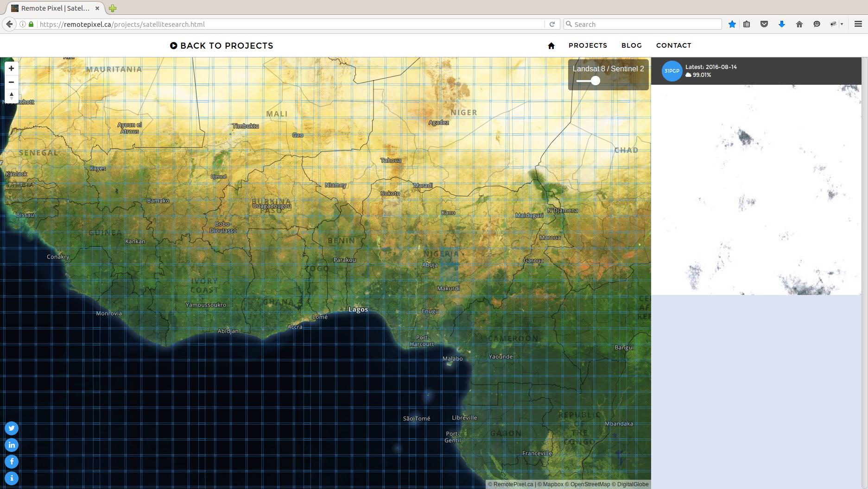Open the RemotePixel.ca attribution link
This screenshot has height=489, width=868.
[x=510, y=484]
